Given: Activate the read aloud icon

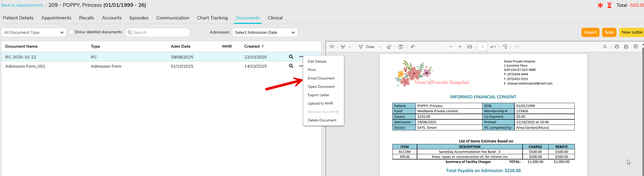Looking at the screenshot, I should click(413, 47).
